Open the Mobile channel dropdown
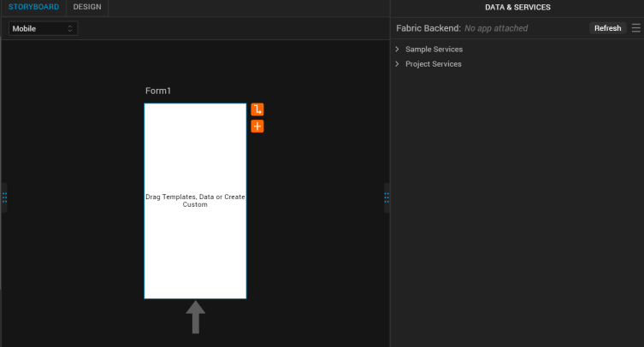Image resolution: width=644 pixels, height=347 pixels. [43, 28]
